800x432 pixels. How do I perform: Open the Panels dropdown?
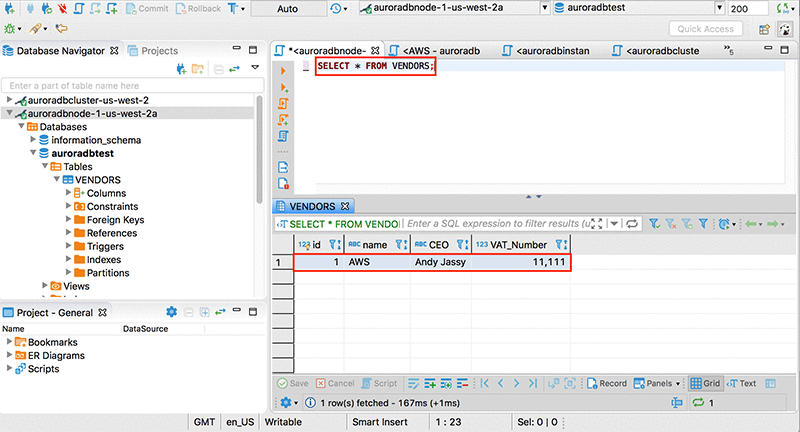pyautogui.click(x=657, y=383)
